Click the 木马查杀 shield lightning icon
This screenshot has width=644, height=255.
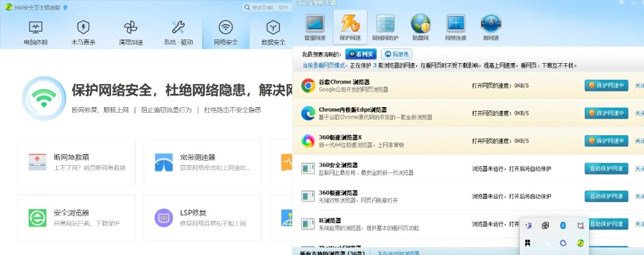tap(84, 27)
